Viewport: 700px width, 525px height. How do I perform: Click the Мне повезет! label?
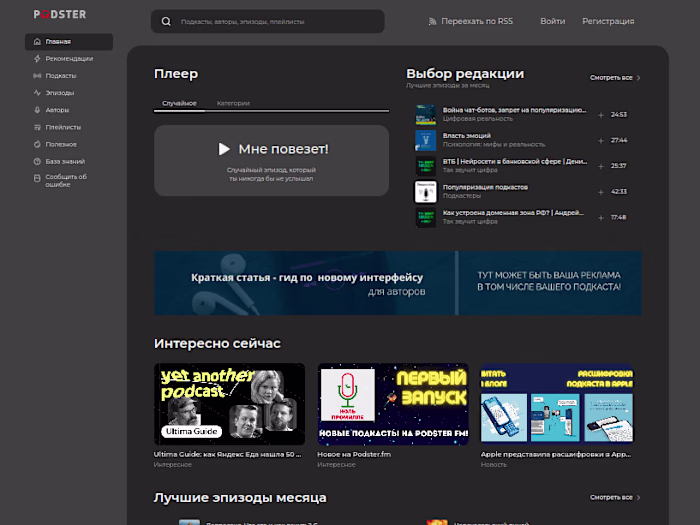[283, 149]
